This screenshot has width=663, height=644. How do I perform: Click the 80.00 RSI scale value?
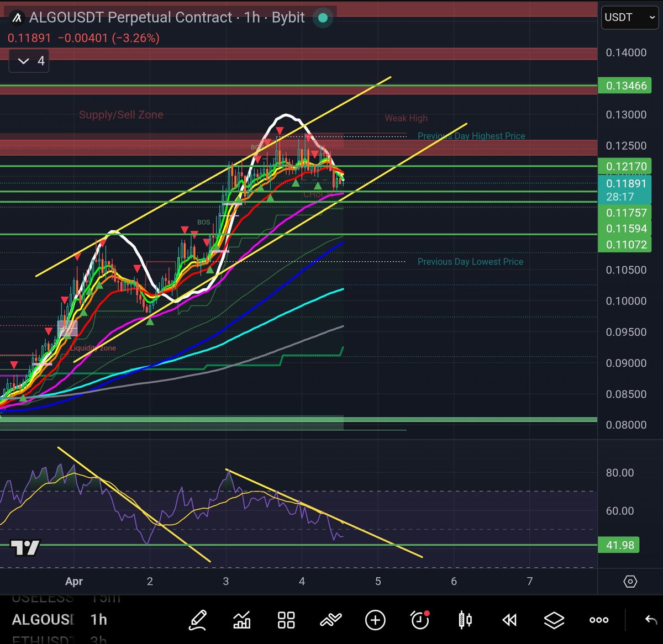[x=620, y=473]
